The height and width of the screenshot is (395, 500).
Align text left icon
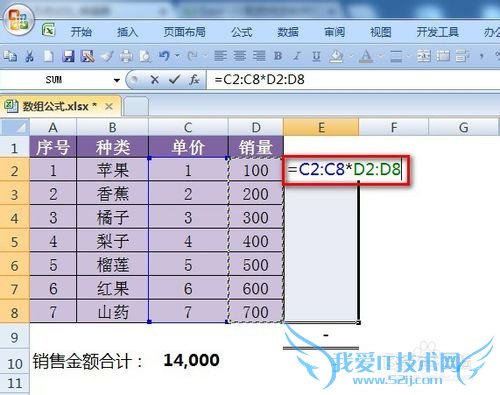[x=220, y=56]
